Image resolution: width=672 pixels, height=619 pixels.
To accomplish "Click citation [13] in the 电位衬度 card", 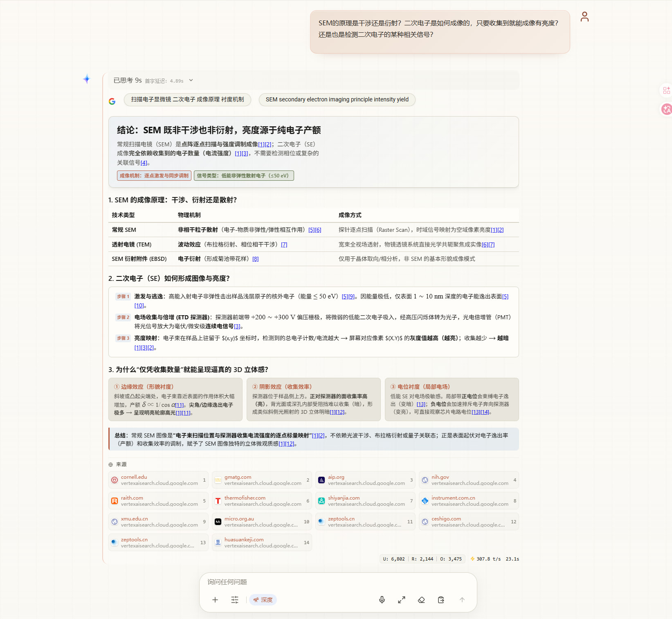I will coord(421,404).
